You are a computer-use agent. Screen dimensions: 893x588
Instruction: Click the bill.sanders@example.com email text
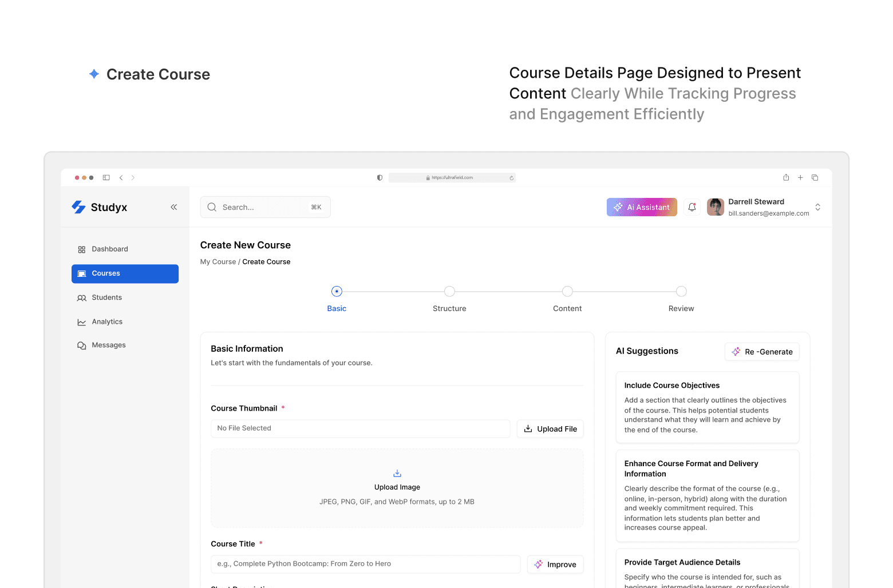point(769,213)
